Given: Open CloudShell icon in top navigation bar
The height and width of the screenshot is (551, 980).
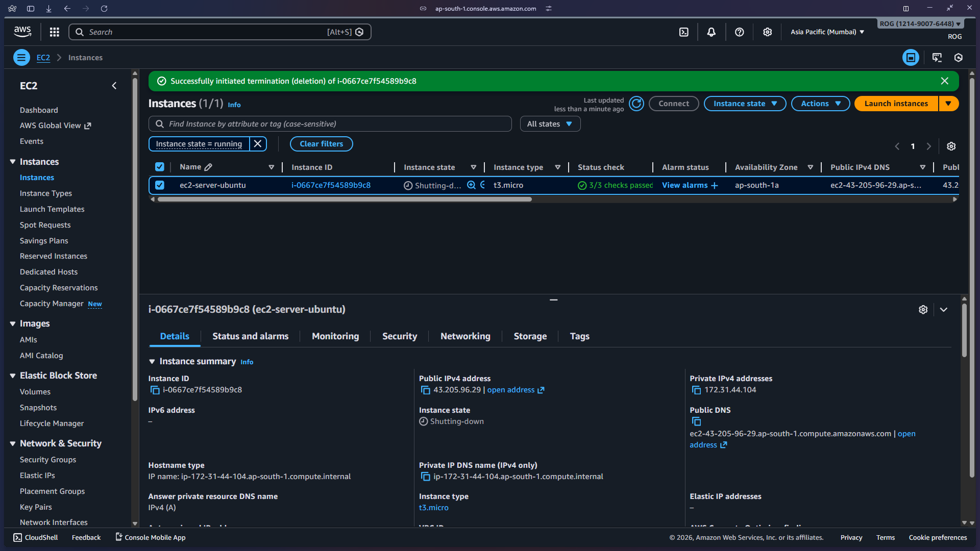Looking at the screenshot, I should [x=684, y=32].
